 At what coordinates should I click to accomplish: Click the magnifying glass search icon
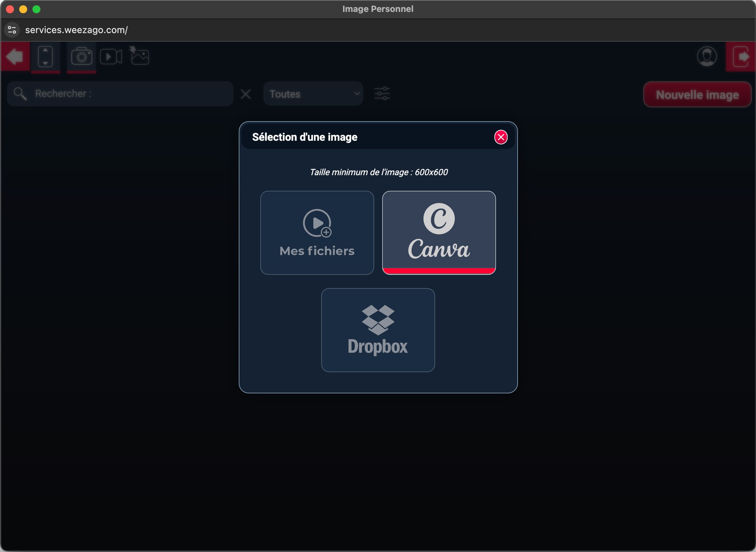20,94
